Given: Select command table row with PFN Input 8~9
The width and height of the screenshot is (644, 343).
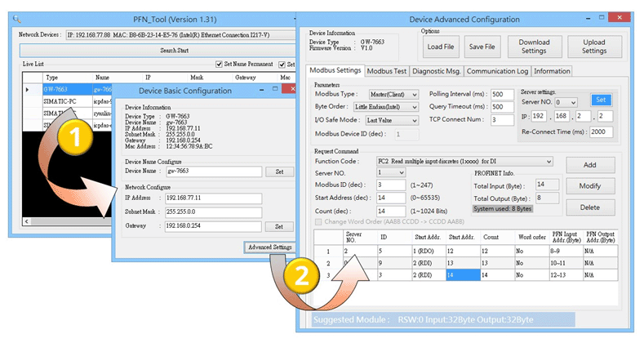Looking at the screenshot, I should (466, 251).
